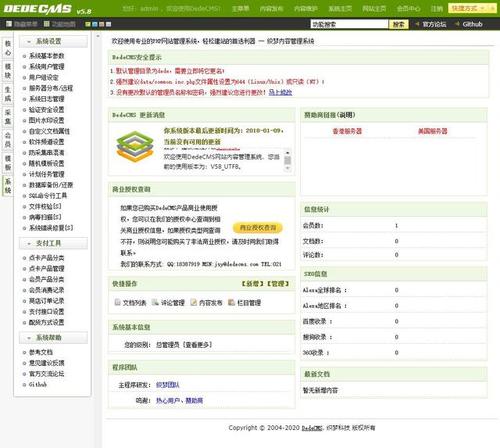This screenshot has height=448, width=500.
Task: Open SQL命令行工具 in the left menu
Action: (x=48, y=196)
